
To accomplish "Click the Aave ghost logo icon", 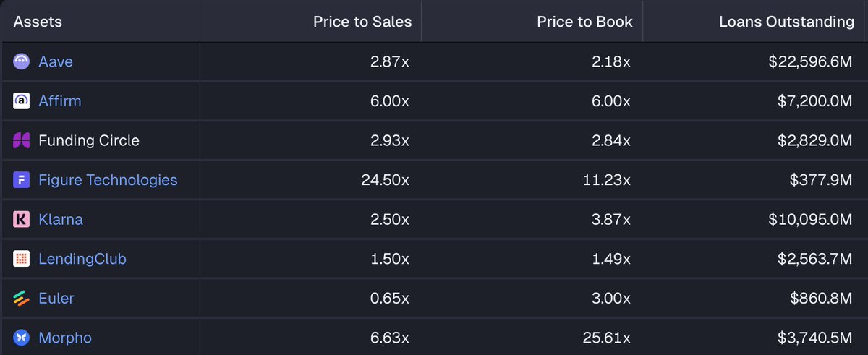I will [21, 62].
